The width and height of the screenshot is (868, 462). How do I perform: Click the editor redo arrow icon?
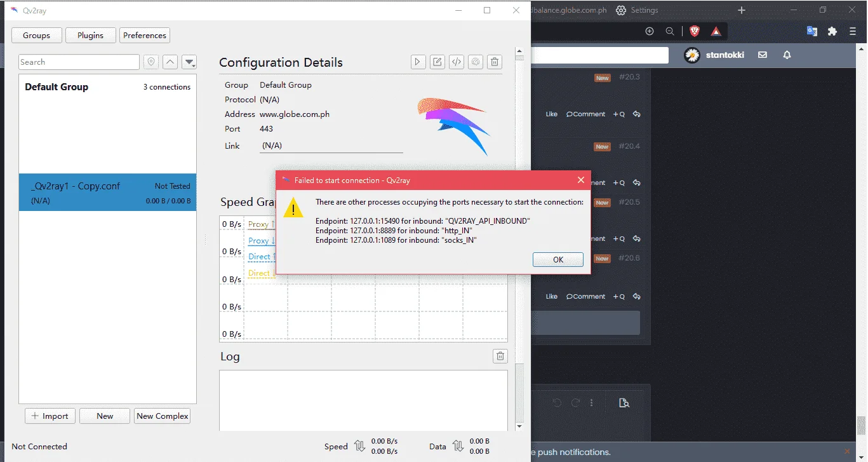click(x=575, y=403)
